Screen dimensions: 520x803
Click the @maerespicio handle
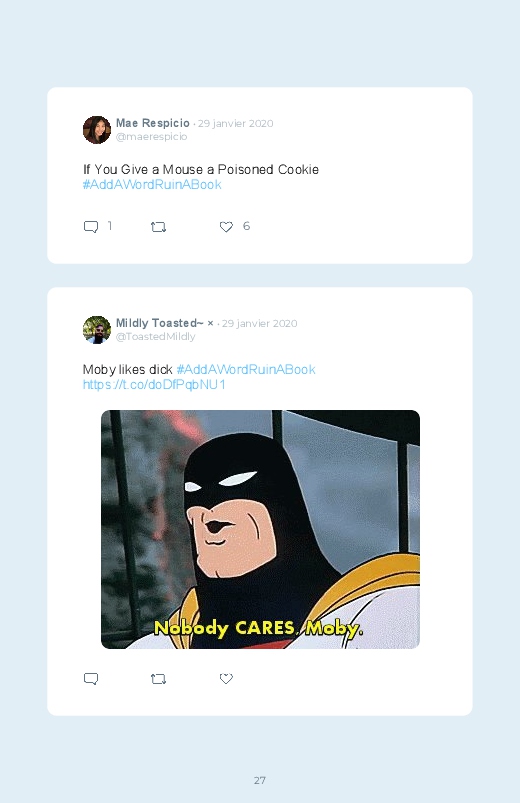(x=152, y=137)
